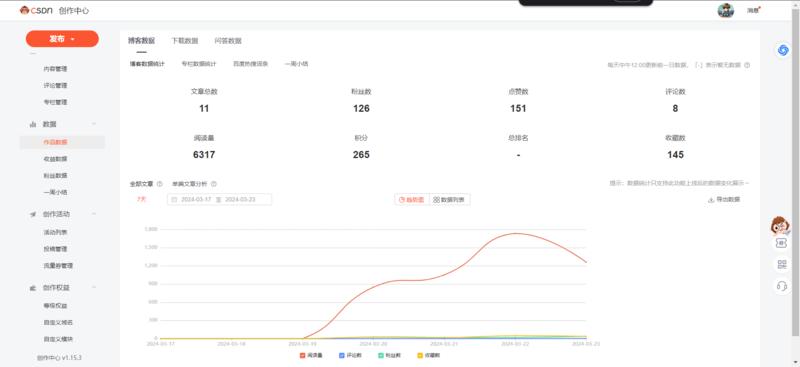Click the 文章总数 value 11

(204, 108)
